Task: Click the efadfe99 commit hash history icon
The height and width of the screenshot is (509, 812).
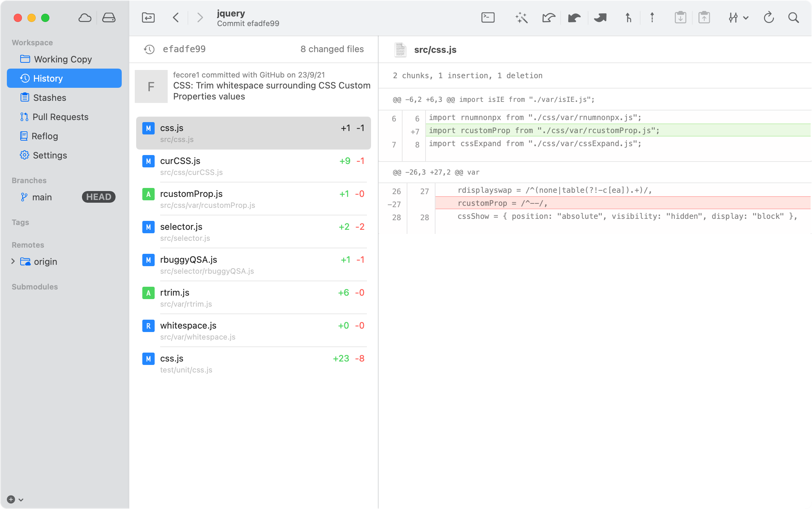Action: click(149, 49)
